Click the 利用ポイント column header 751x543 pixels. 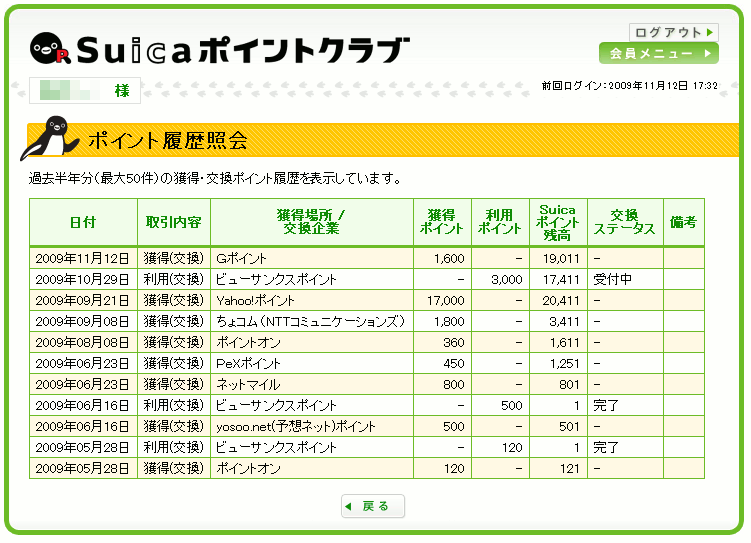pos(500,222)
